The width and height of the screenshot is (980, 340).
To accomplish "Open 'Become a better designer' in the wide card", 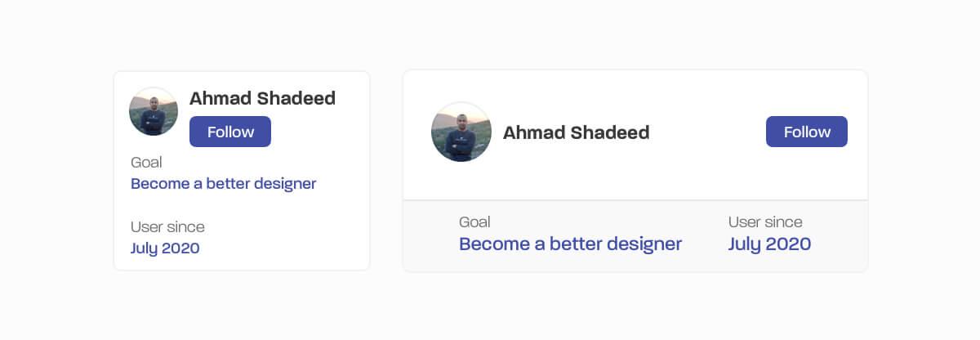I will click(x=570, y=244).
